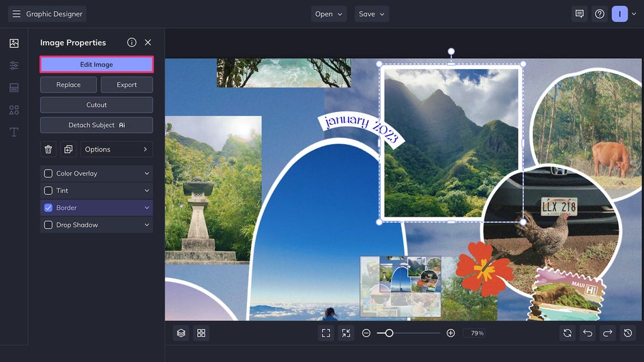Image resolution: width=644 pixels, height=362 pixels.
Task: Click the user profile avatar
Action: [619, 14]
